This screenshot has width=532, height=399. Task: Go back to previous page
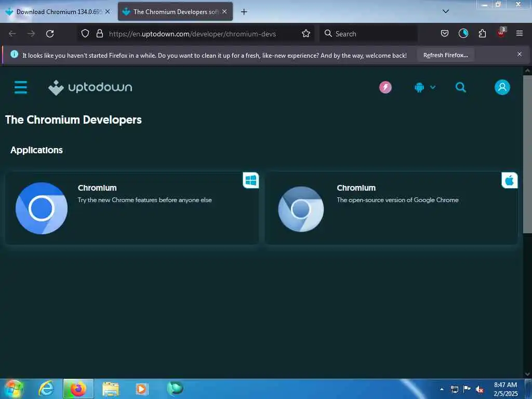(x=12, y=34)
